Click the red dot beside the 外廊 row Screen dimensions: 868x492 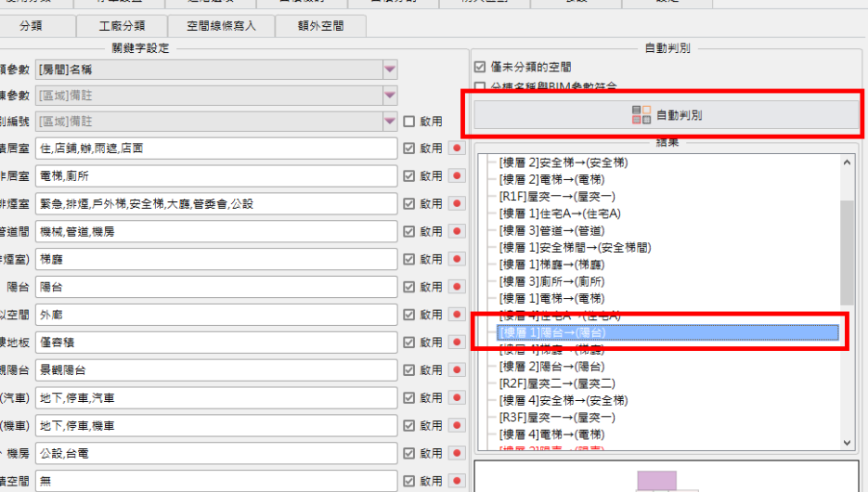coord(457,315)
